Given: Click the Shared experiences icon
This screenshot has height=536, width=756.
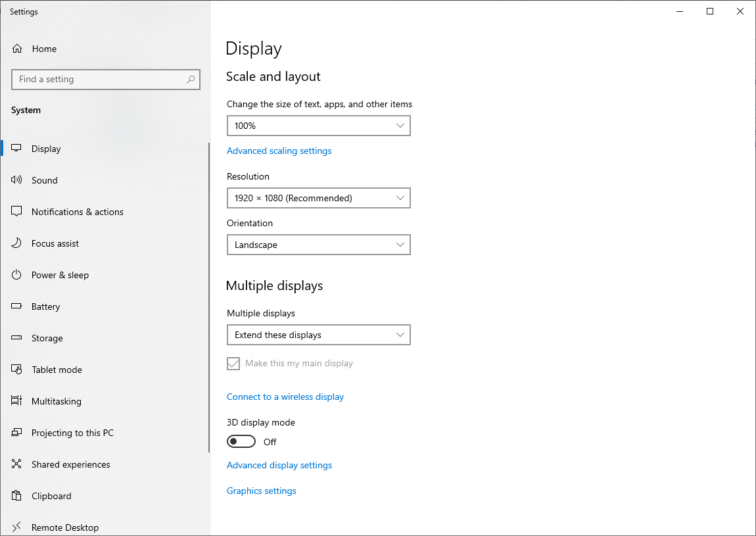Looking at the screenshot, I should click(x=16, y=464).
